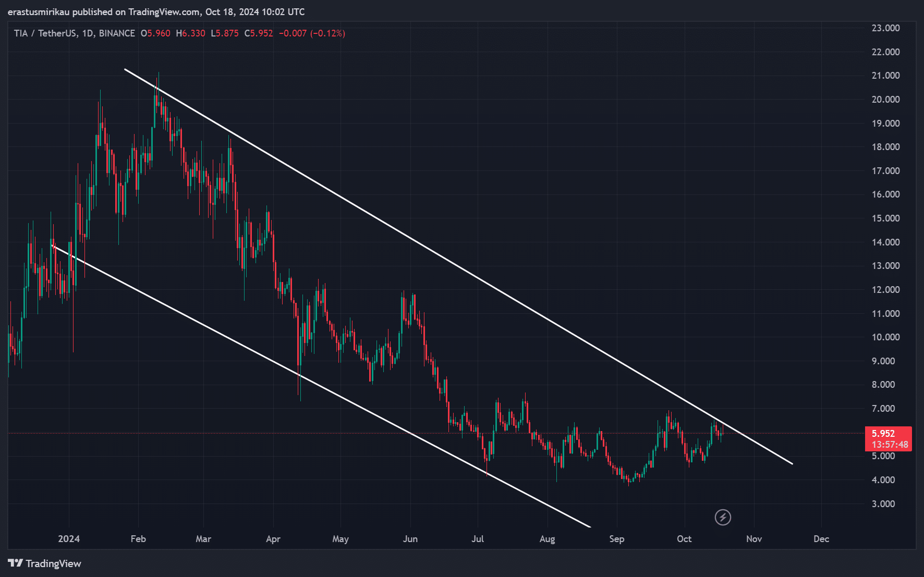
Task: Click the 12.000 price axis label
Action: coord(885,290)
